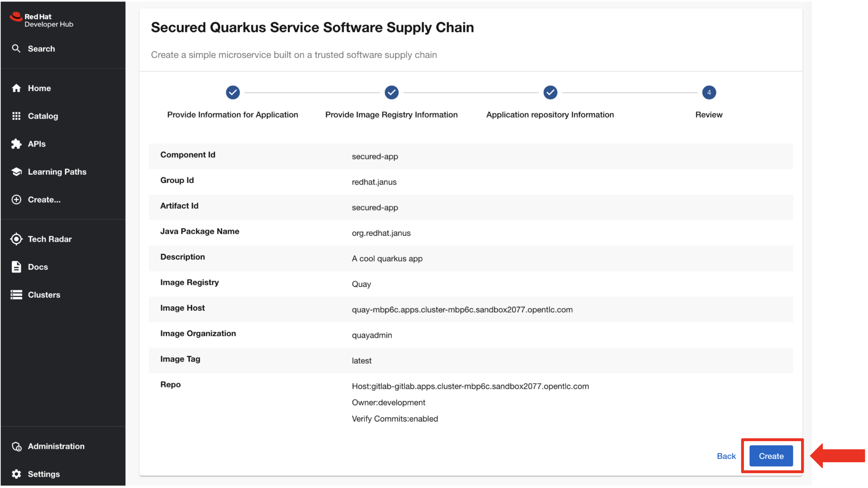Click the Create plus circle icon
The height and width of the screenshot is (488, 868).
point(16,200)
